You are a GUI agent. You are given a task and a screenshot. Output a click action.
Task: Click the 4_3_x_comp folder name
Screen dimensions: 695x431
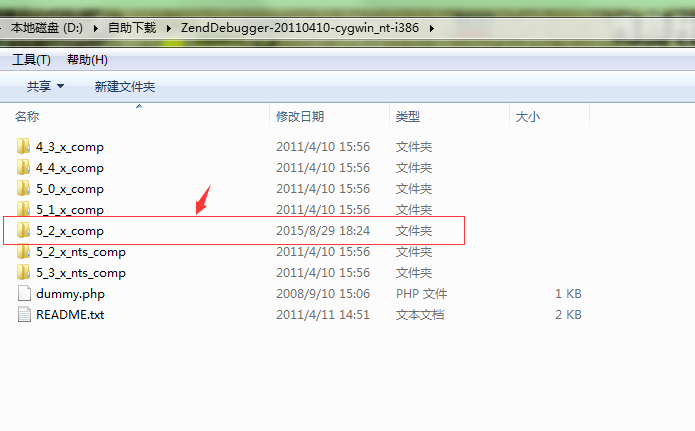tap(70, 147)
